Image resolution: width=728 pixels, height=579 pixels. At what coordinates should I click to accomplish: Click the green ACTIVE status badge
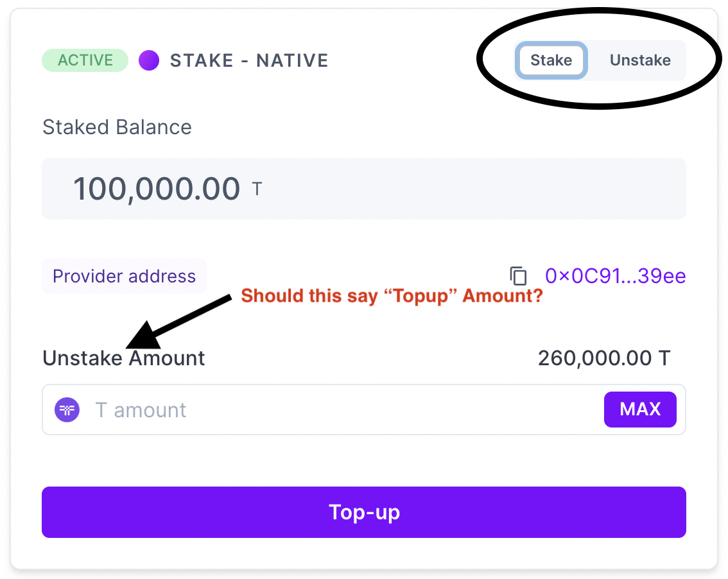pos(85,60)
